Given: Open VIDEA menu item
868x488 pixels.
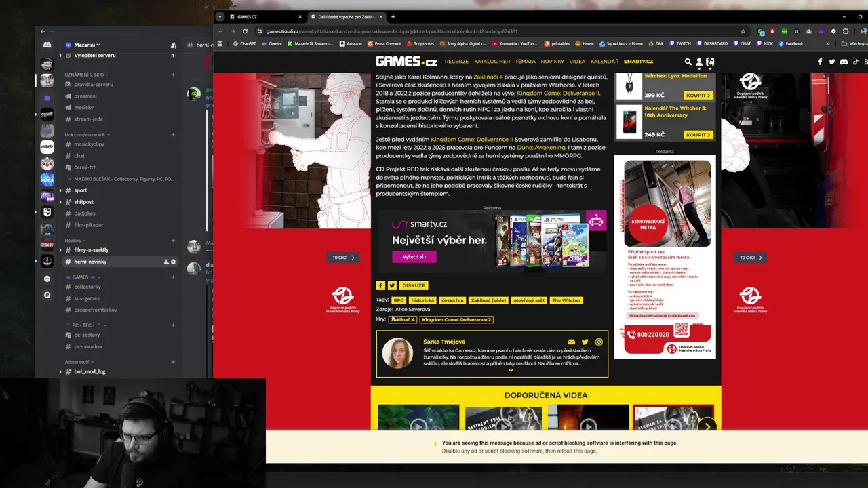Looking at the screenshot, I should [577, 62].
